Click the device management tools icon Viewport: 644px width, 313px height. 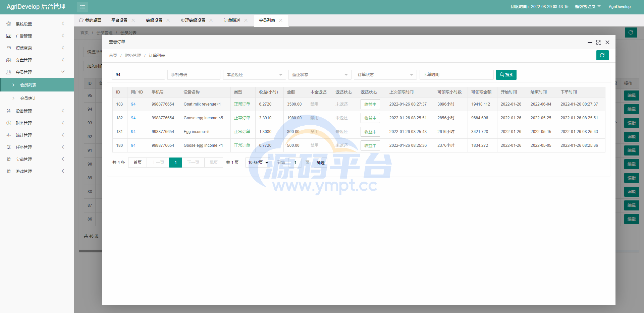click(x=9, y=111)
